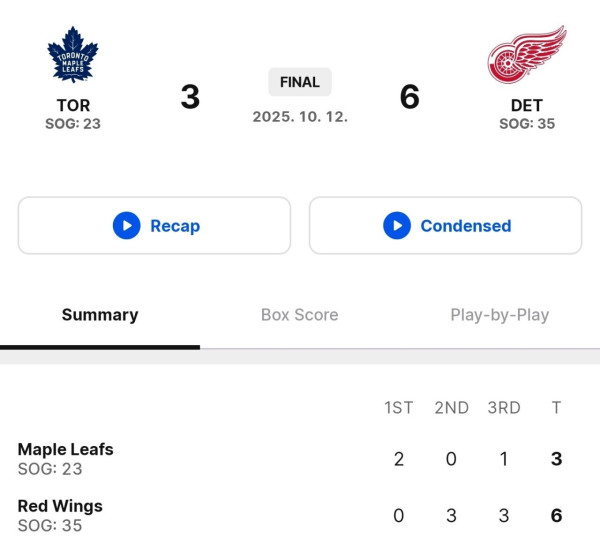Screen dimensions: 600x551
Task: Click the 2ND period column header
Action: point(452,408)
